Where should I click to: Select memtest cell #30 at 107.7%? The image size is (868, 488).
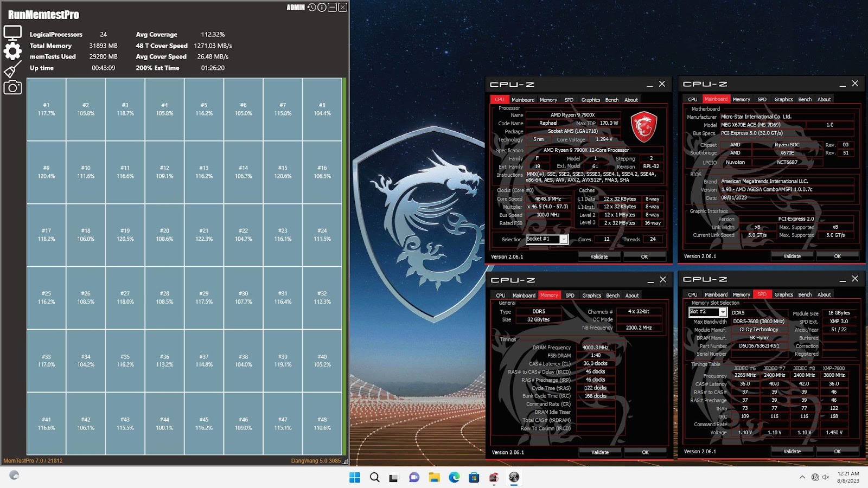pyautogui.click(x=244, y=298)
